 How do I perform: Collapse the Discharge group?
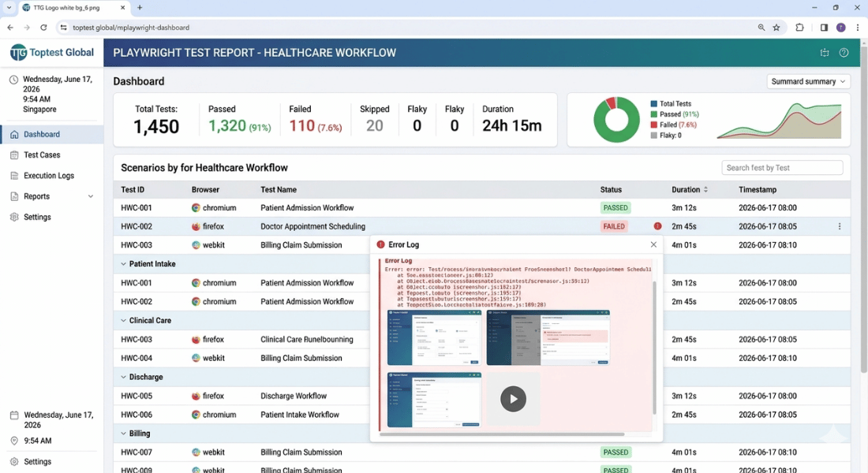tap(123, 378)
